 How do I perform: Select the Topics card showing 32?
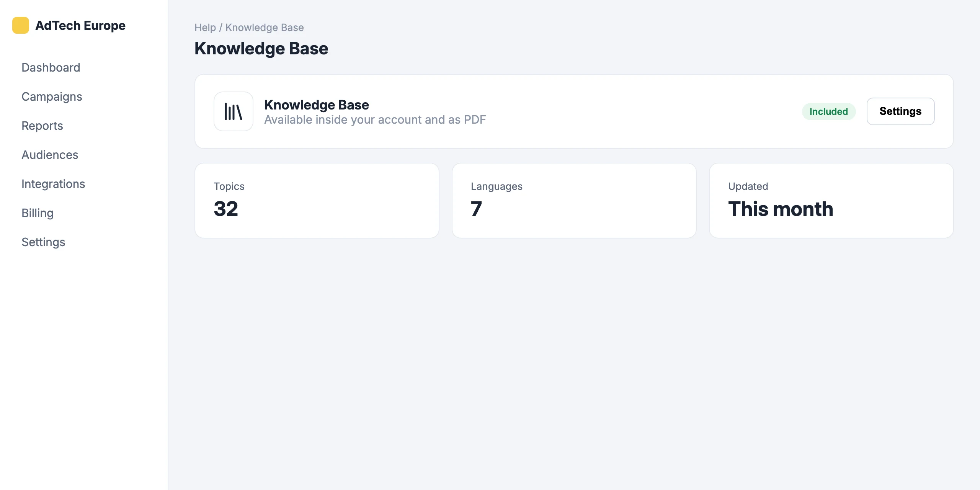[x=317, y=201]
